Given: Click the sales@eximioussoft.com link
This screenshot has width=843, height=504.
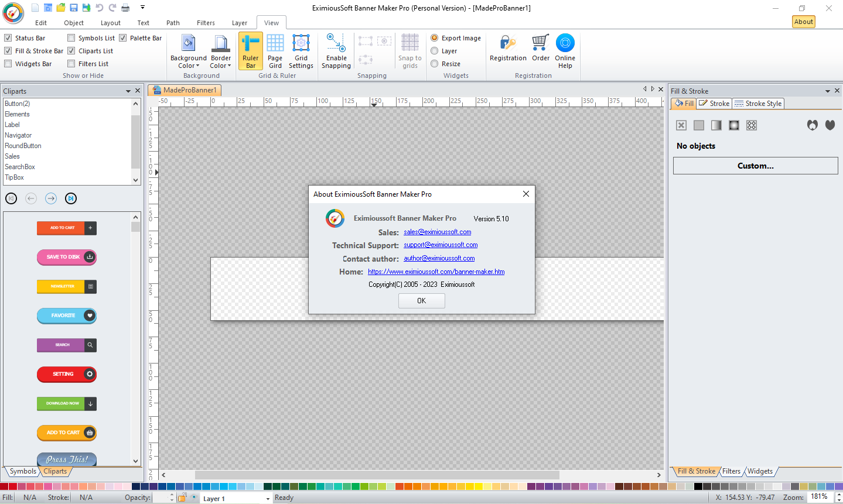Looking at the screenshot, I should 437,232.
